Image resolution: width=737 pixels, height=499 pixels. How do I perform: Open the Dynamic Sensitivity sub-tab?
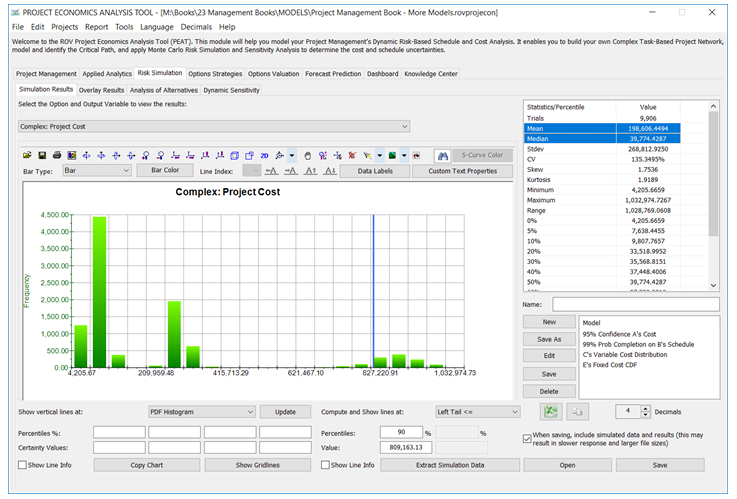[231, 90]
